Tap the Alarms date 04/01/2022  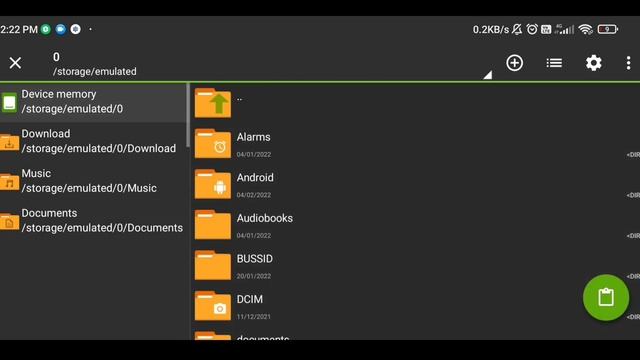click(253, 154)
